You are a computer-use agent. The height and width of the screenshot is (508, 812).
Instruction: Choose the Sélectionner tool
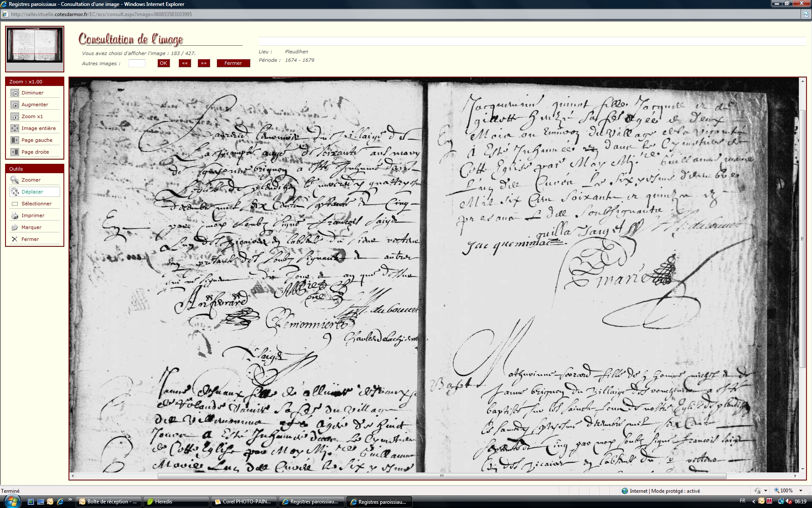coord(15,204)
